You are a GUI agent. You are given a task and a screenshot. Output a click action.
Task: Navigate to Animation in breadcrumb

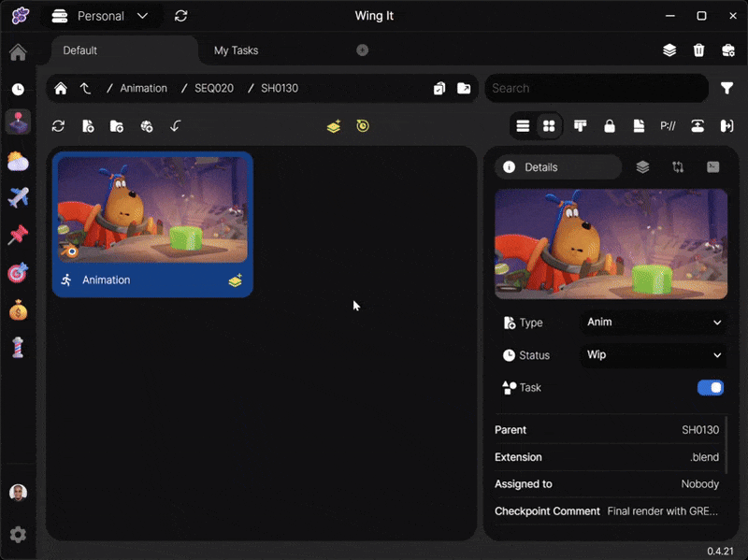pos(144,88)
